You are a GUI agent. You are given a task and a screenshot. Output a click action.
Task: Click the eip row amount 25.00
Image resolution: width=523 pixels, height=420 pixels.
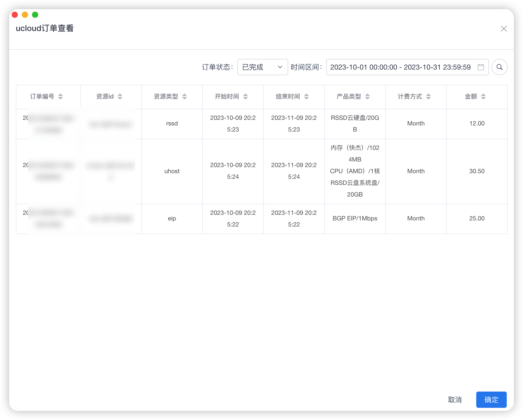point(477,218)
